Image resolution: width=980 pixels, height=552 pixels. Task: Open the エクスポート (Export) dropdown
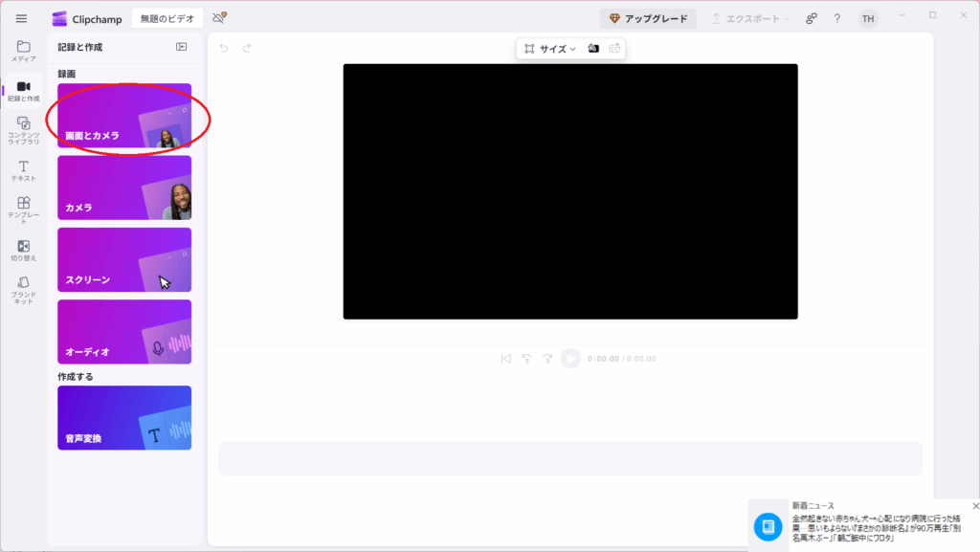(749, 18)
